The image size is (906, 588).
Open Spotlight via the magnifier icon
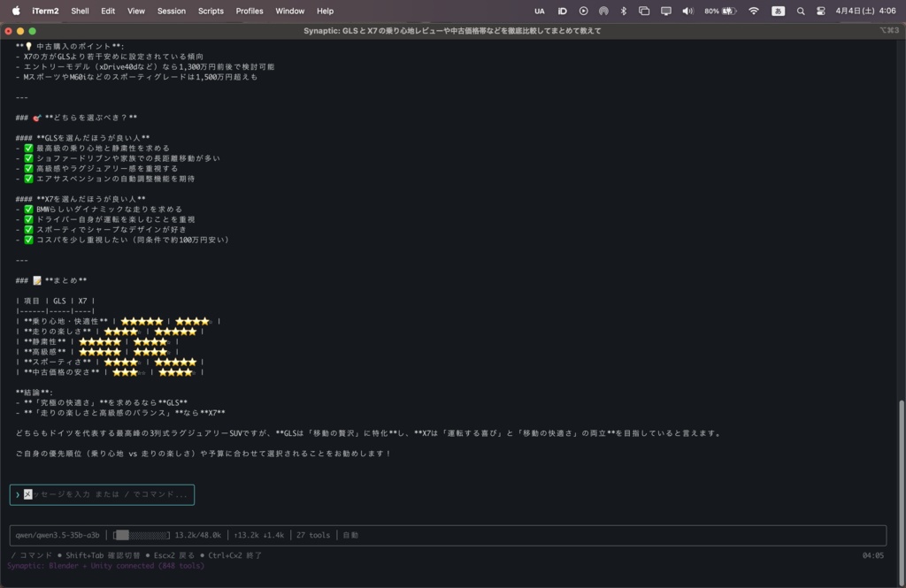pos(801,11)
